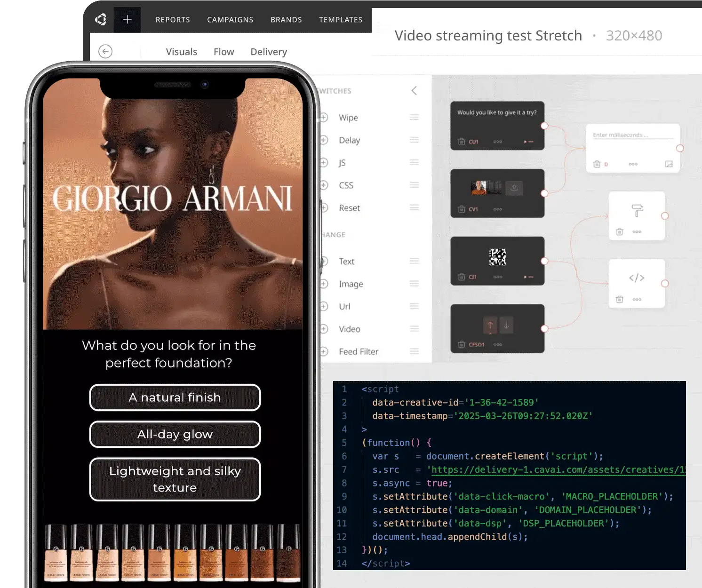Click the code brackets icon in the node

pos(637,278)
